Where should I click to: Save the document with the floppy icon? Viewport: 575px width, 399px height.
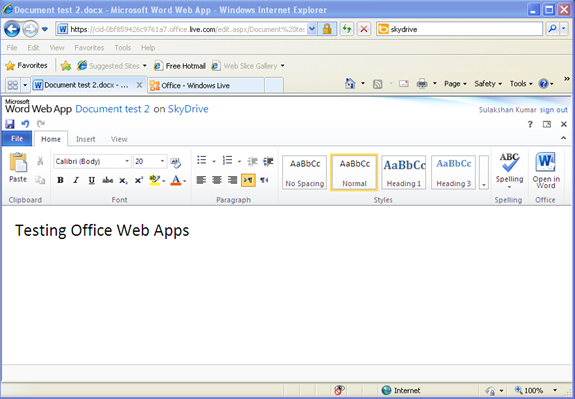(x=10, y=124)
